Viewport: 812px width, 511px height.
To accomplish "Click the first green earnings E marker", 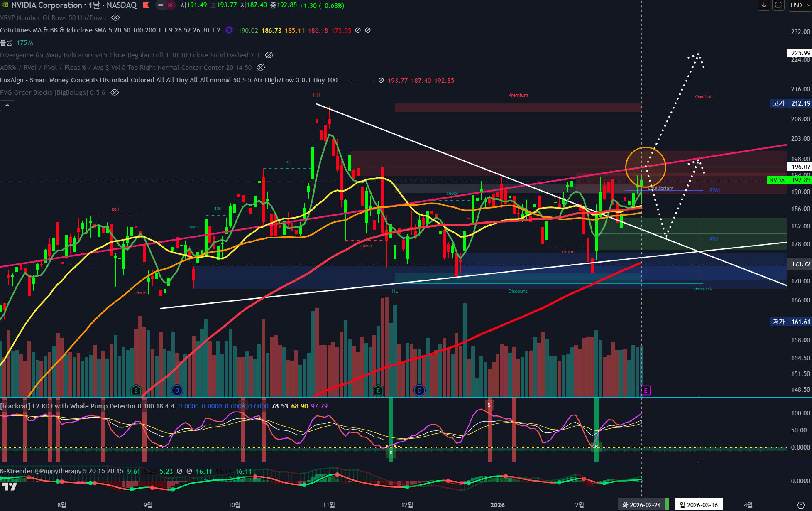I will 136,390.
